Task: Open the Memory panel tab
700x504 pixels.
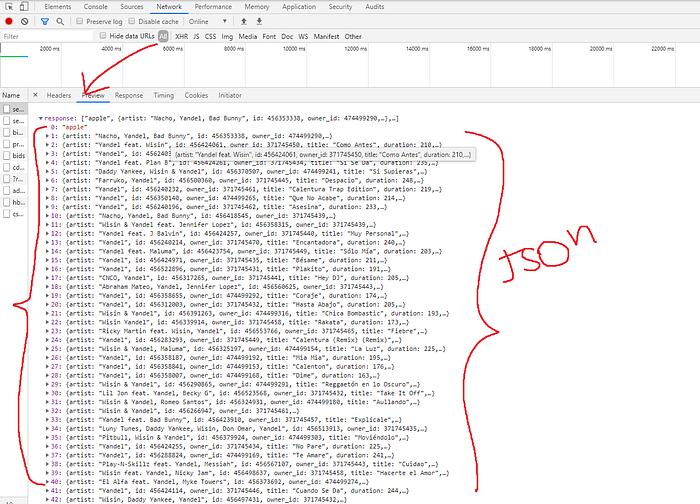Action: tap(257, 7)
